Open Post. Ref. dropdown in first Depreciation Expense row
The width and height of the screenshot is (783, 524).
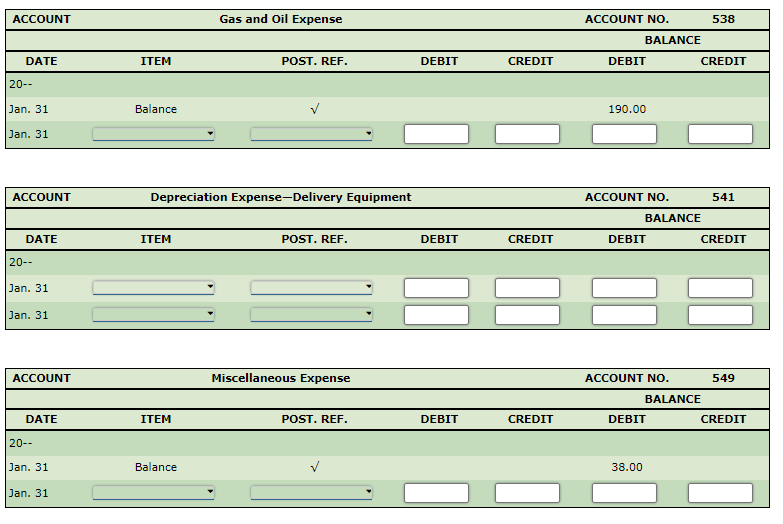pos(311,288)
